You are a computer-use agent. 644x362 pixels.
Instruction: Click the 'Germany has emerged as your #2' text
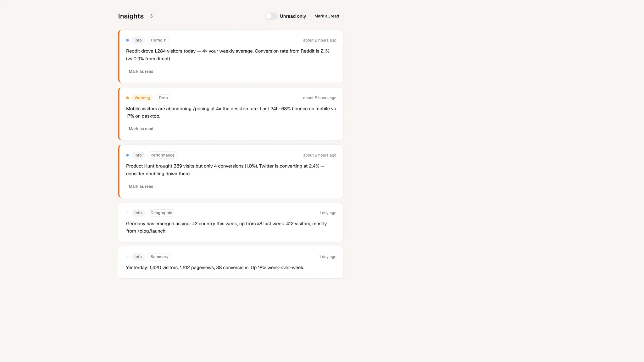tap(162, 224)
